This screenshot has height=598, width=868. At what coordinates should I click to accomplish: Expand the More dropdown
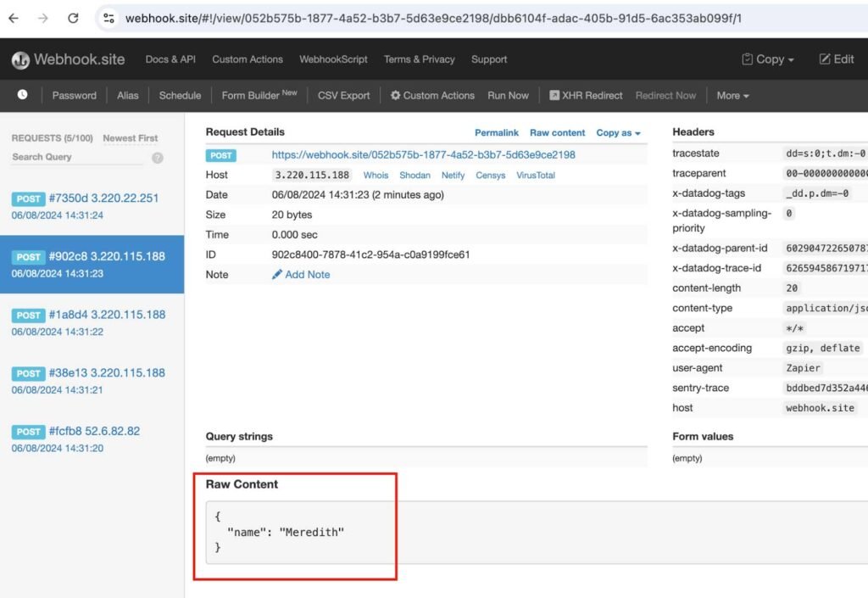[x=732, y=95]
